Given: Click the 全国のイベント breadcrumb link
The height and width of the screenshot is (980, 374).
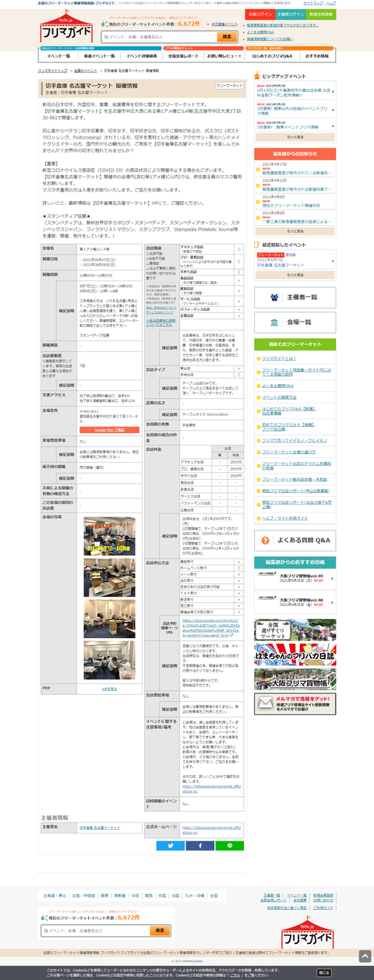Looking at the screenshot, I should pyautogui.click(x=84, y=70).
